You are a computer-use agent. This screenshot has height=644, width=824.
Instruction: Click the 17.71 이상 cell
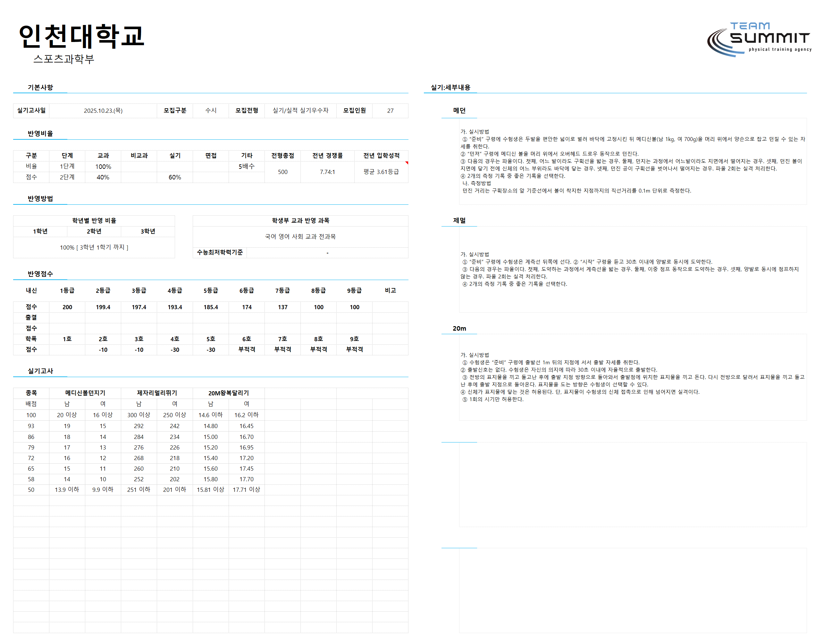click(247, 490)
